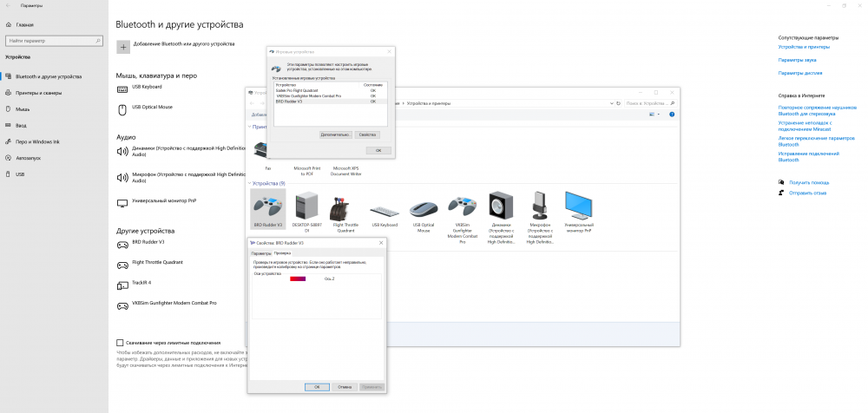Select USB Keyboard in Settings device list
Screen dimensions: 868x413
[147, 87]
